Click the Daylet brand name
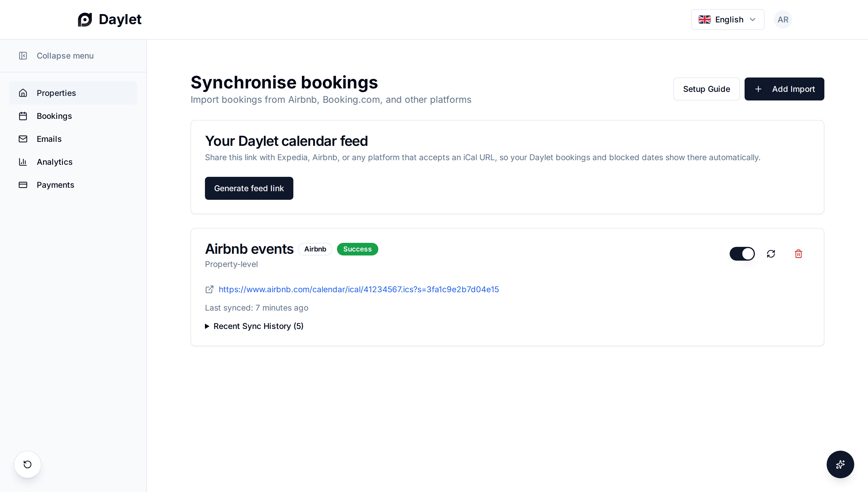 tap(120, 20)
